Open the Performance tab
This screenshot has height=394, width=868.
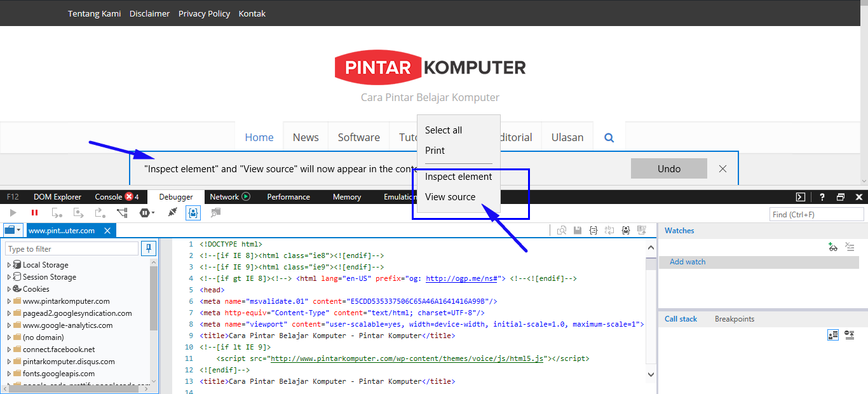[x=288, y=197]
